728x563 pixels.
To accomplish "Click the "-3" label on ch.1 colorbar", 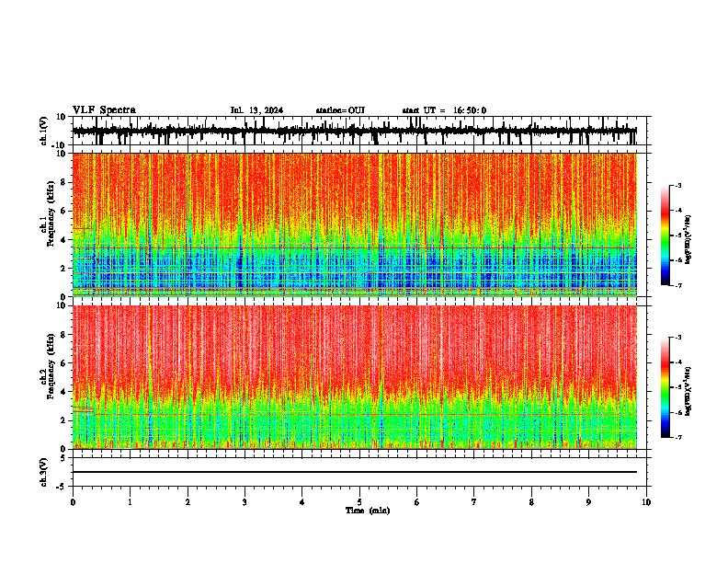I will [678, 185].
